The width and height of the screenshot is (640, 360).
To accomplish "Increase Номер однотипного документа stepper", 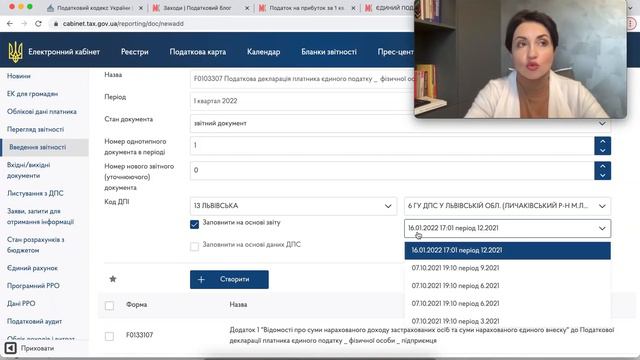I will (x=602, y=141).
